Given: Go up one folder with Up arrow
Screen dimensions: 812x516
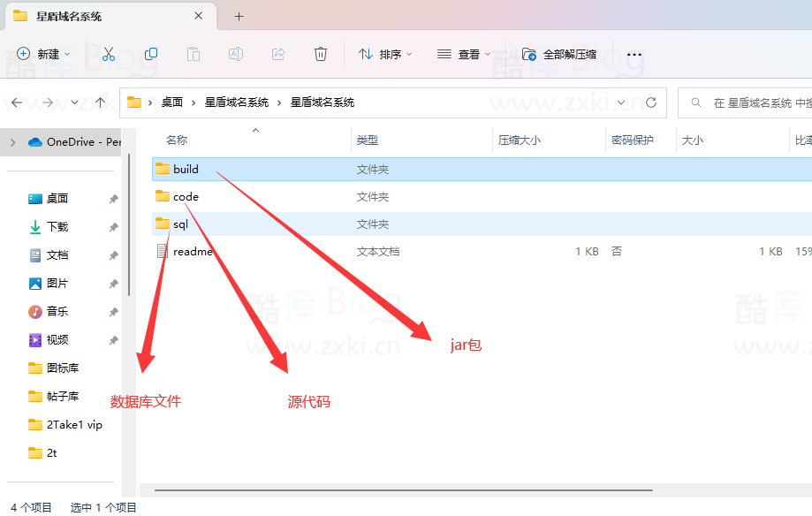Looking at the screenshot, I should 101,102.
